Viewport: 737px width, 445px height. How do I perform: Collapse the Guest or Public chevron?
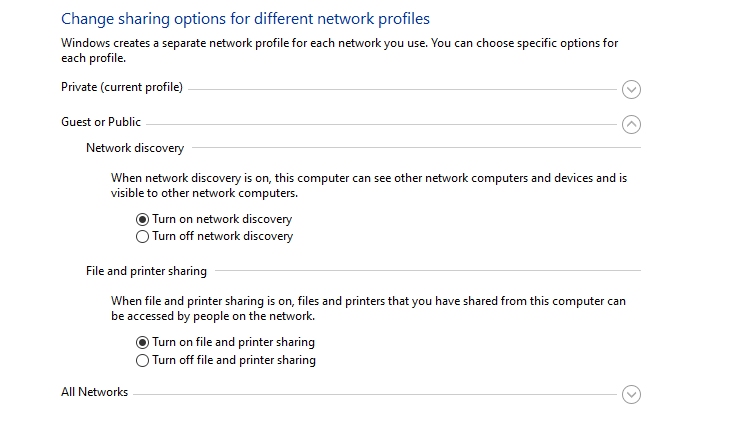[631, 124]
